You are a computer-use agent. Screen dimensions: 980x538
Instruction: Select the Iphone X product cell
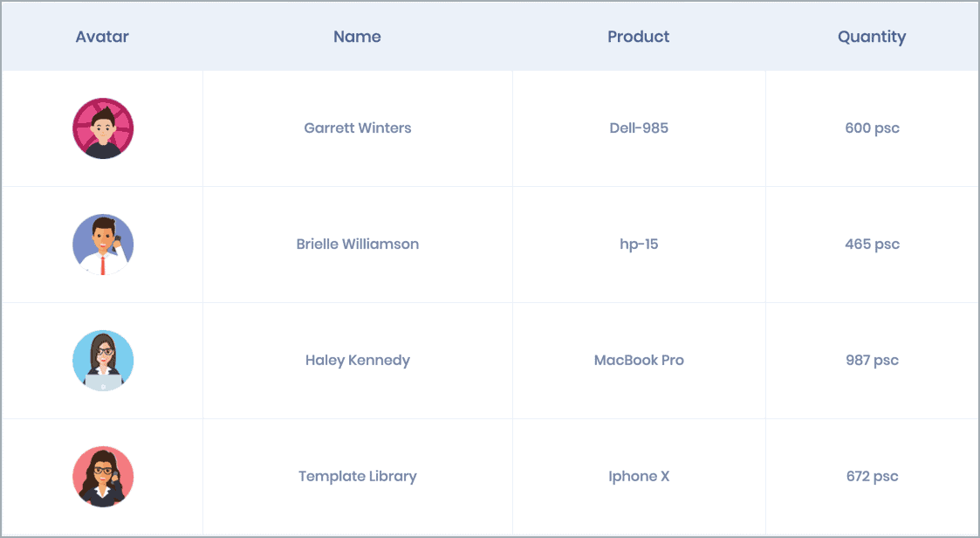638,476
